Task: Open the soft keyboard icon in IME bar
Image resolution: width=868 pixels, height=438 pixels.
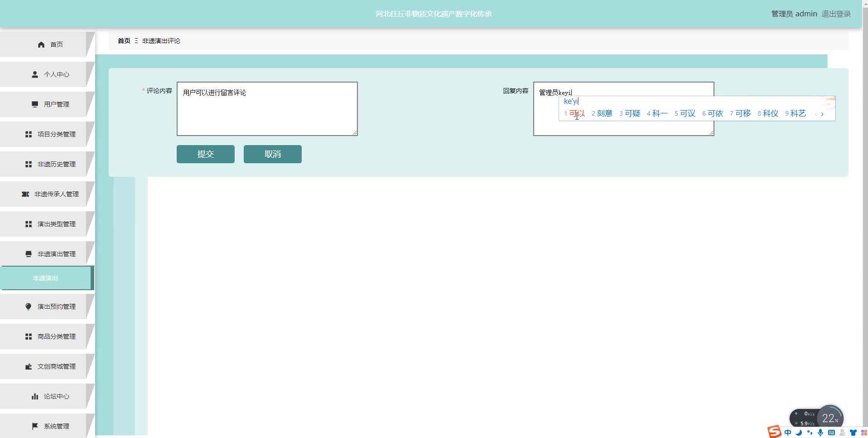Action: (x=831, y=433)
